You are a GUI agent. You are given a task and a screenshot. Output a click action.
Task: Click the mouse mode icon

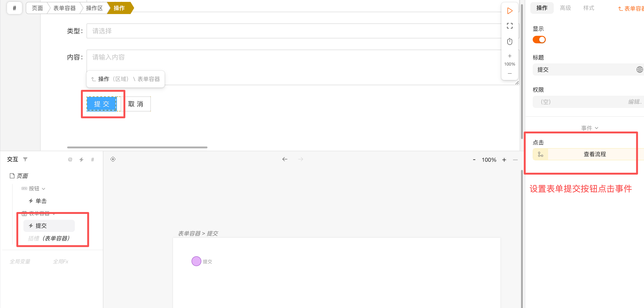pos(510,41)
